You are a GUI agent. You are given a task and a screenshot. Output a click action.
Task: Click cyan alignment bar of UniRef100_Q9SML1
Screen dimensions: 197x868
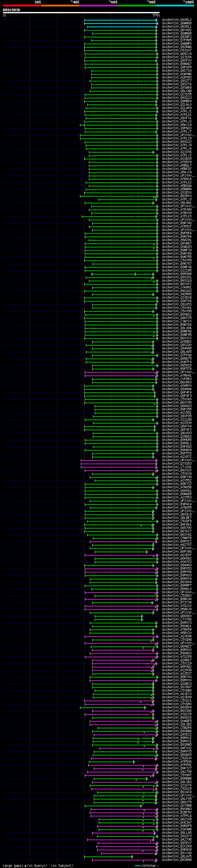pyautogui.click(x=122, y=27)
